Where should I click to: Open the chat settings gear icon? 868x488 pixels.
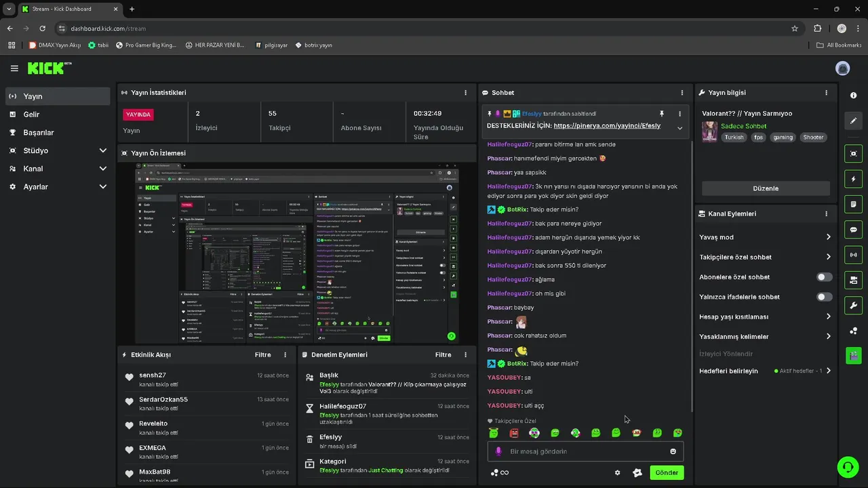pos(617,472)
